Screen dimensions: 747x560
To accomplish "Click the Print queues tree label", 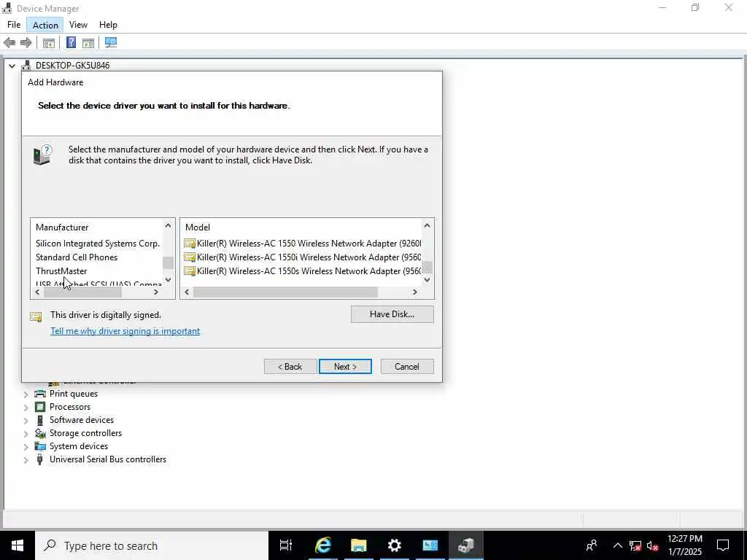I will pyautogui.click(x=74, y=394).
